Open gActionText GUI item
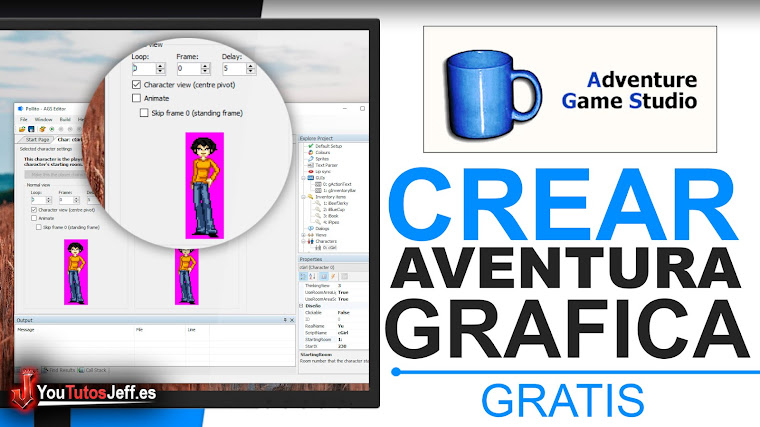 [x=337, y=184]
